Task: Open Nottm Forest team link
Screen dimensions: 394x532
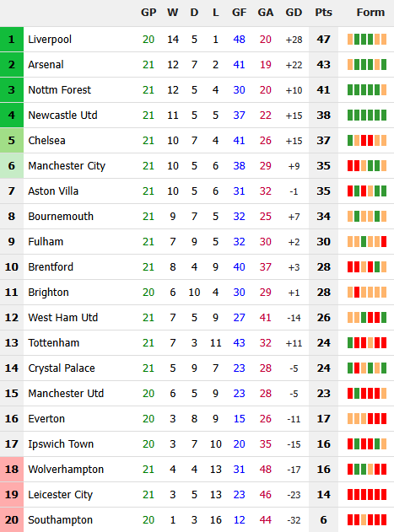Action: pyautogui.click(x=59, y=90)
